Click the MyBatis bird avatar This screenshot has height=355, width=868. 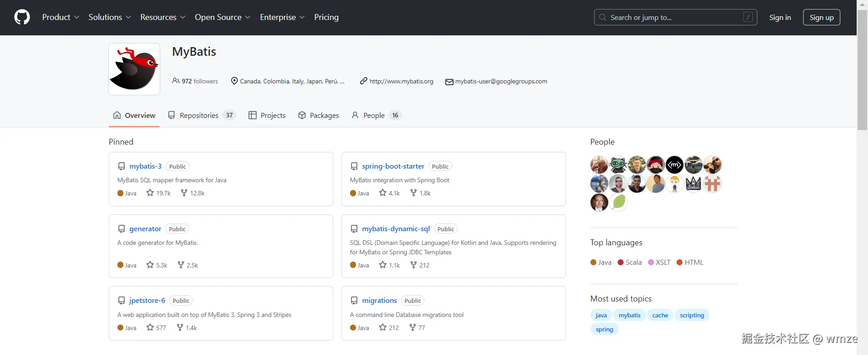point(134,69)
